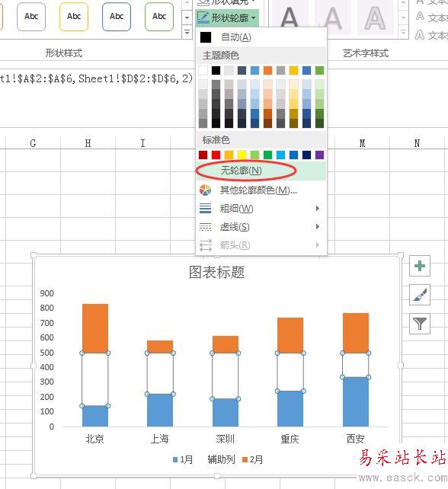Expand the shape styles gallery
Screen dimensions: 448x489
(x=187, y=32)
